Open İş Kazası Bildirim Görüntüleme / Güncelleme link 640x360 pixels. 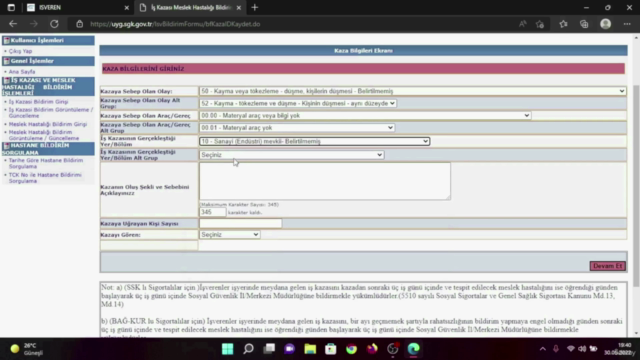coord(51,113)
